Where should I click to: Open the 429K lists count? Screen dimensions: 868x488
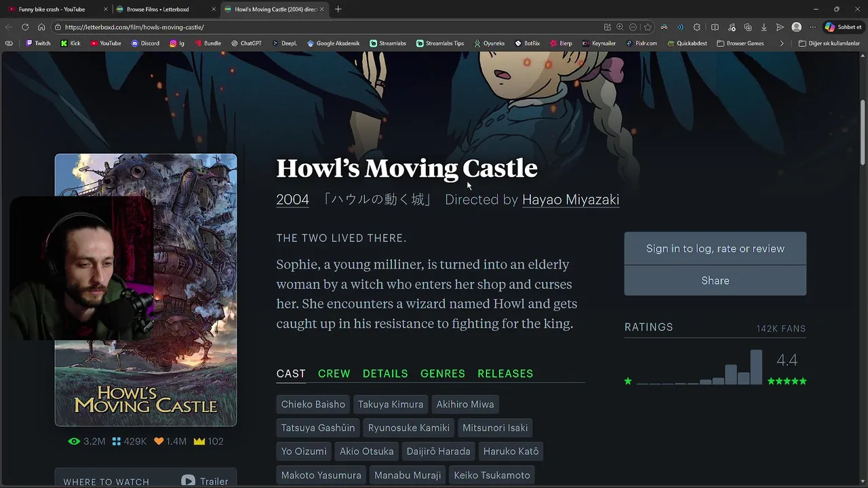point(130,441)
